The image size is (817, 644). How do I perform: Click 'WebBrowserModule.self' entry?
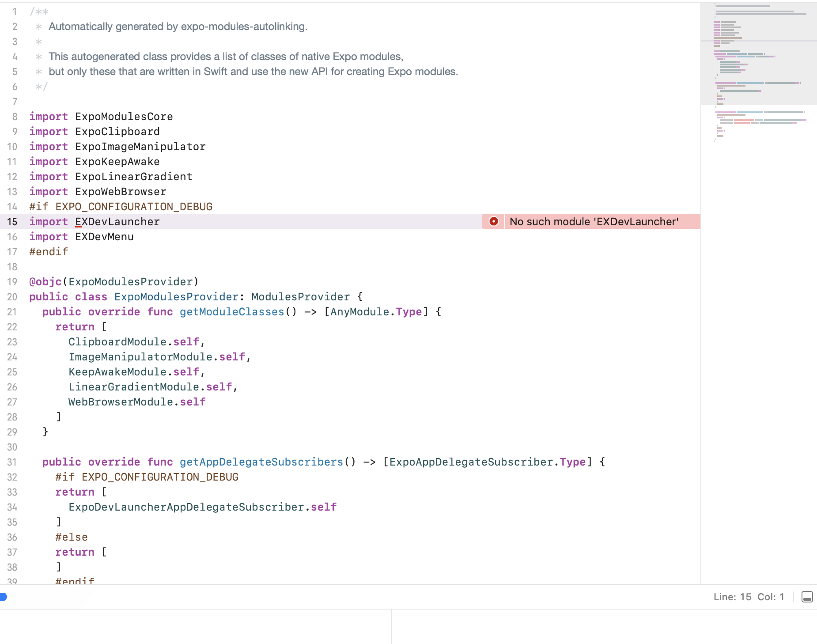[137, 402]
